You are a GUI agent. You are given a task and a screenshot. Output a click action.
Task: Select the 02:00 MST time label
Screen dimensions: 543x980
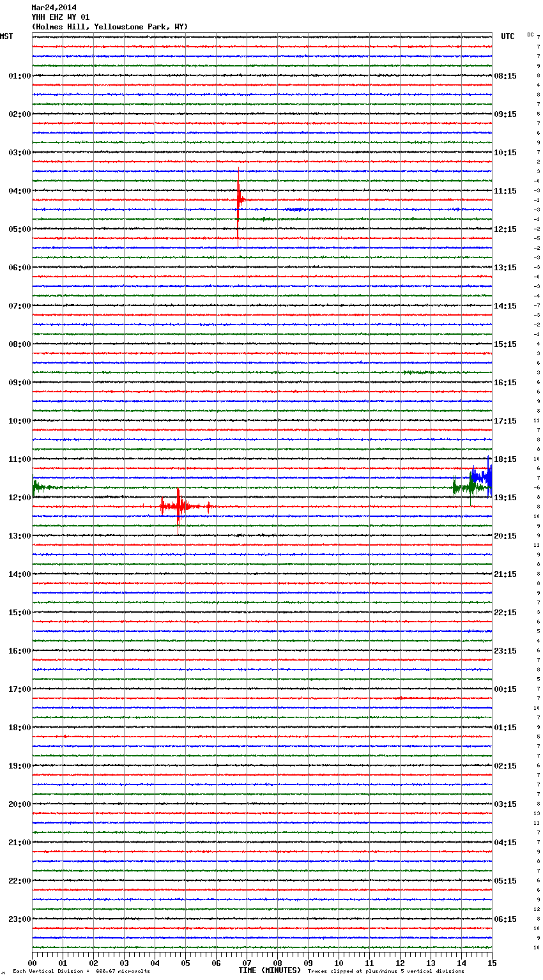point(19,114)
